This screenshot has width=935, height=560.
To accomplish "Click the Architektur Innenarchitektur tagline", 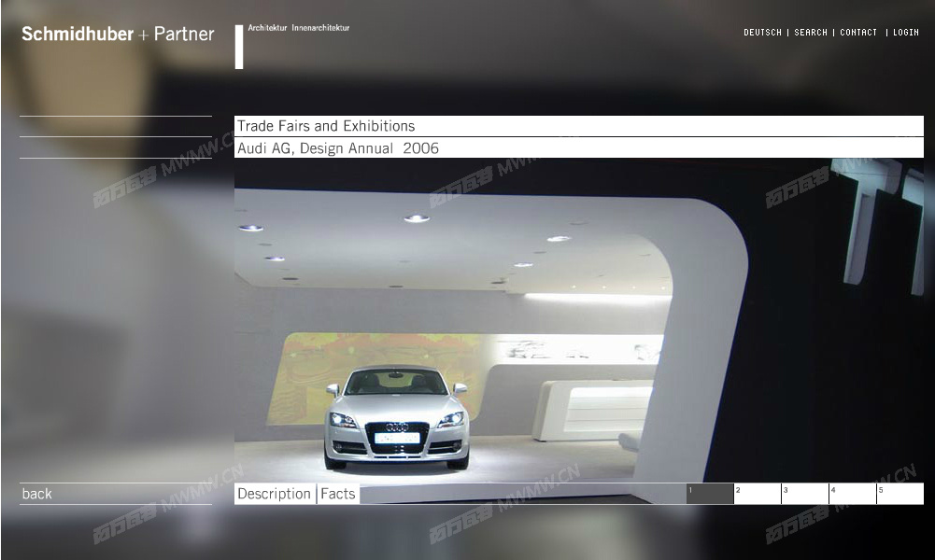I will tap(299, 28).
